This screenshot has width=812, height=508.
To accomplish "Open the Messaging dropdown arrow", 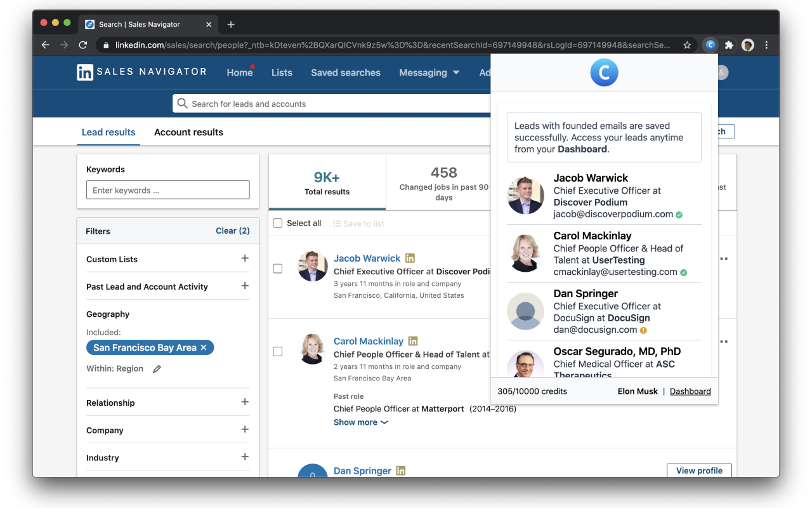I will (455, 73).
